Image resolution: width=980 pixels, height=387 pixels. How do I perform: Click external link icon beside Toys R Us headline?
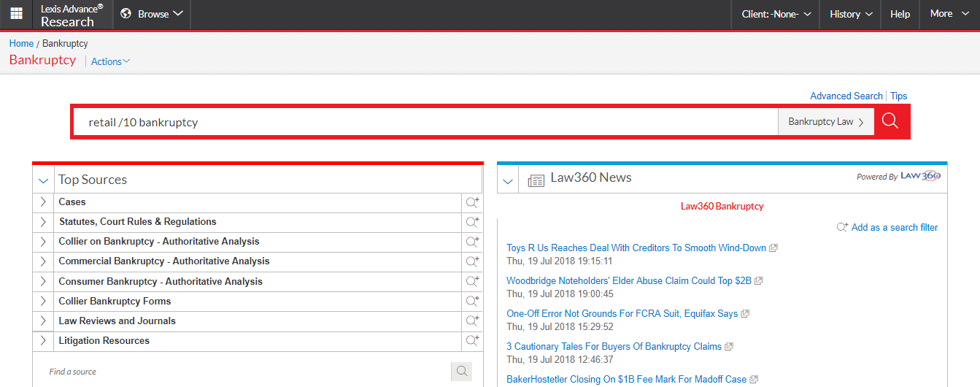(x=773, y=248)
